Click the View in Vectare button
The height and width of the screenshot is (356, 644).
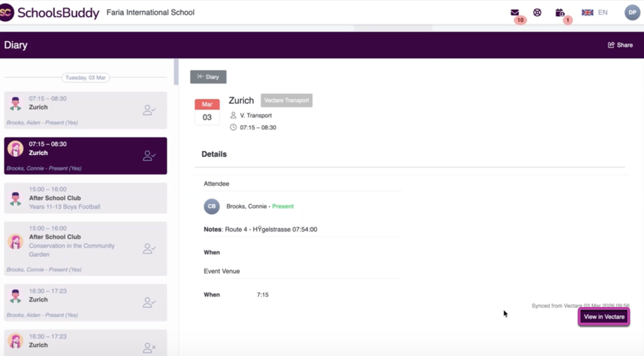coord(604,317)
